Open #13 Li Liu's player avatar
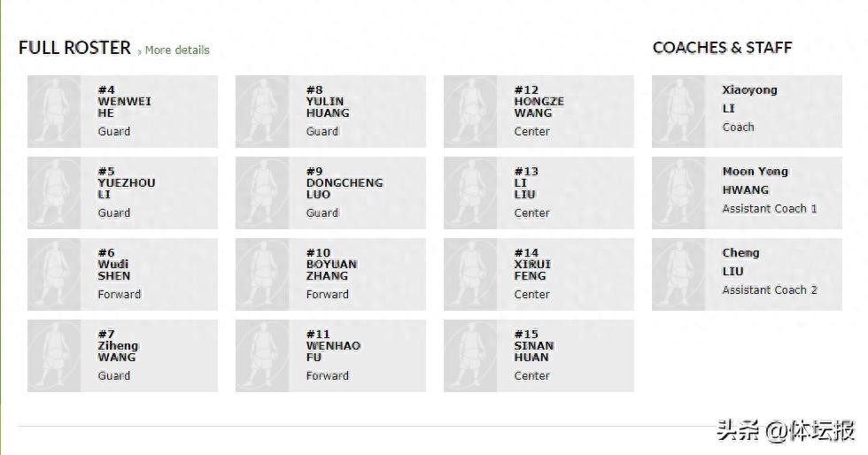The width and height of the screenshot is (868, 455). [470, 193]
